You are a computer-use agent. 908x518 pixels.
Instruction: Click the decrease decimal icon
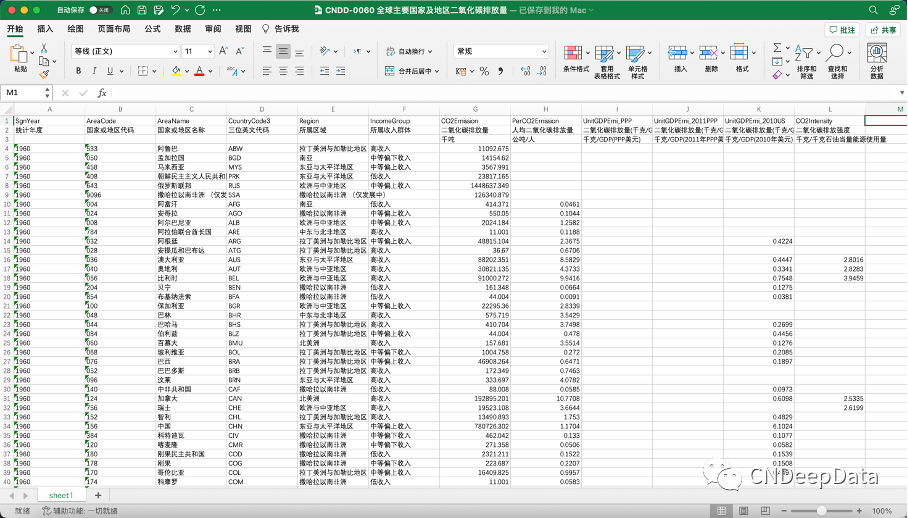pos(542,71)
